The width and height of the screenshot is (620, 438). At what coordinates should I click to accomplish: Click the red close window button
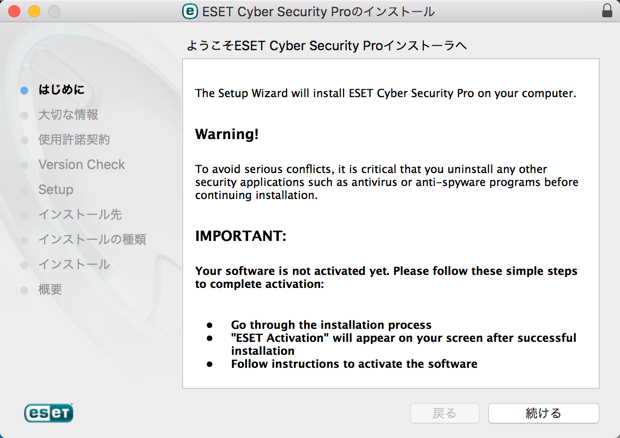[14, 11]
